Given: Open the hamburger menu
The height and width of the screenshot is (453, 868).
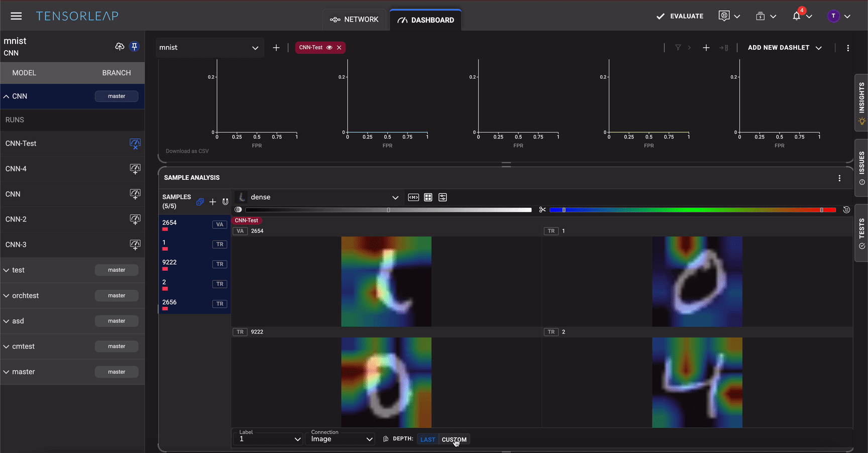Looking at the screenshot, I should pyautogui.click(x=16, y=16).
